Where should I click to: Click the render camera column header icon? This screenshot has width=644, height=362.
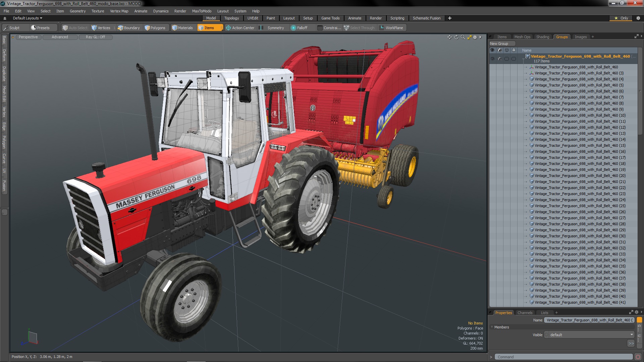pos(499,50)
